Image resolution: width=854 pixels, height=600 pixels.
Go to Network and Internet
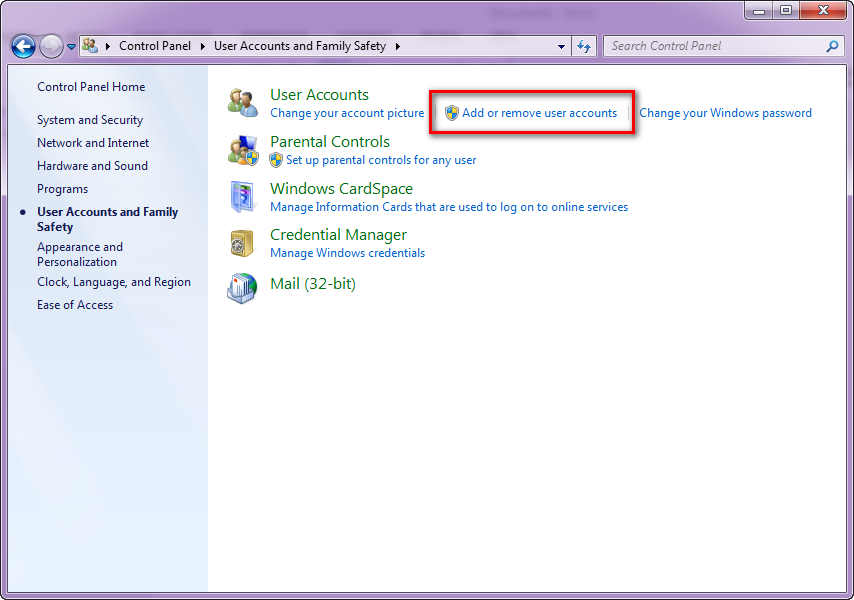93,143
